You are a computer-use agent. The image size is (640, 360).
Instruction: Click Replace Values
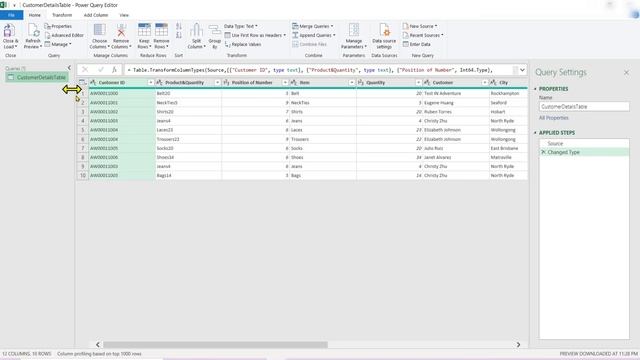[243, 44]
